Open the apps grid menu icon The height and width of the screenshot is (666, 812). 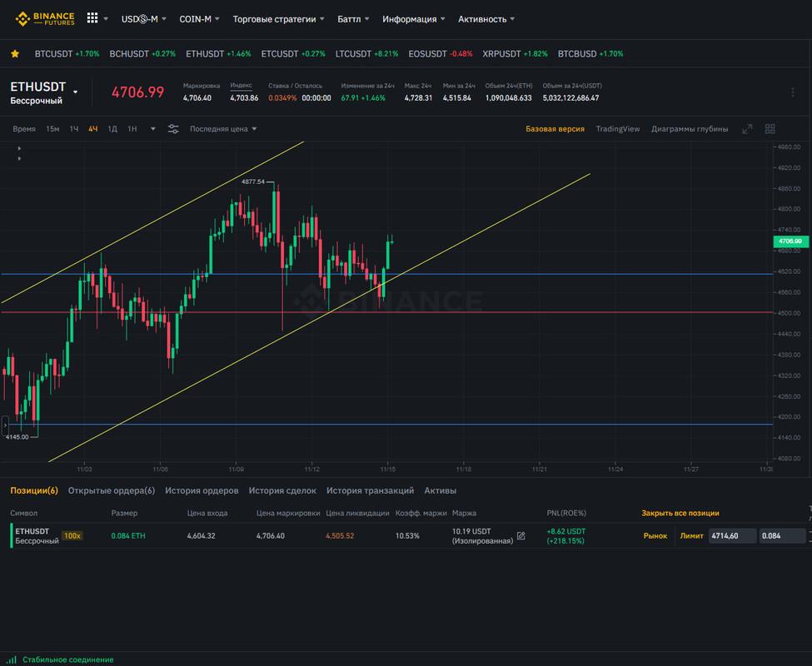(92, 18)
